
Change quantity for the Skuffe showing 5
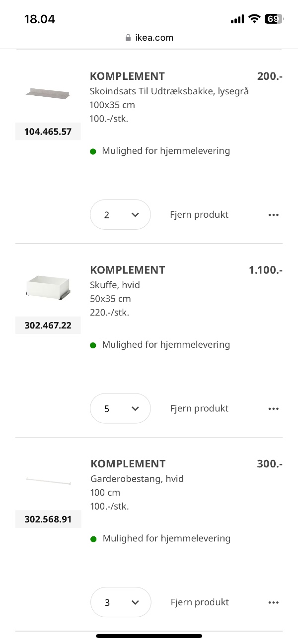pyautogui.click(x=120, y=408)
